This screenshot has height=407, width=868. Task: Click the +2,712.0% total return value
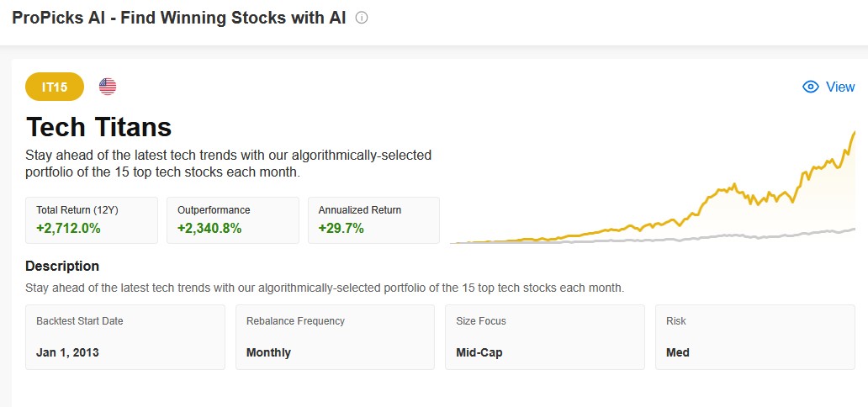click(x=68, y=228)
